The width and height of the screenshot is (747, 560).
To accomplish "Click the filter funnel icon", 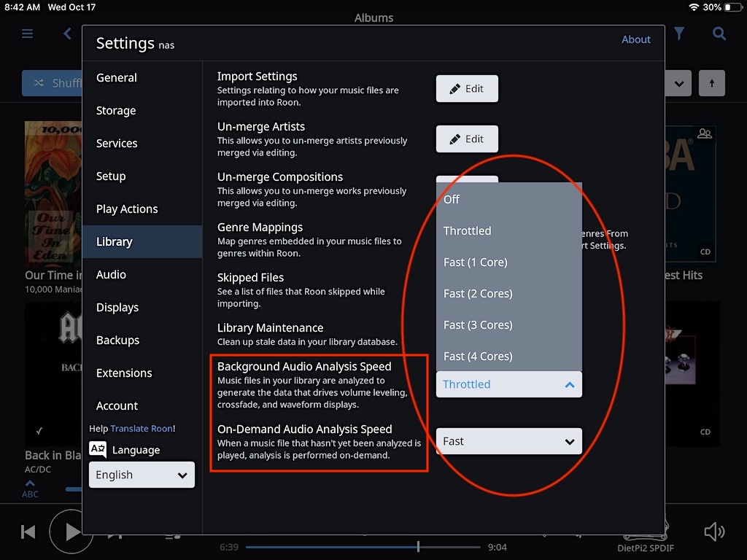I will [679, 34].
